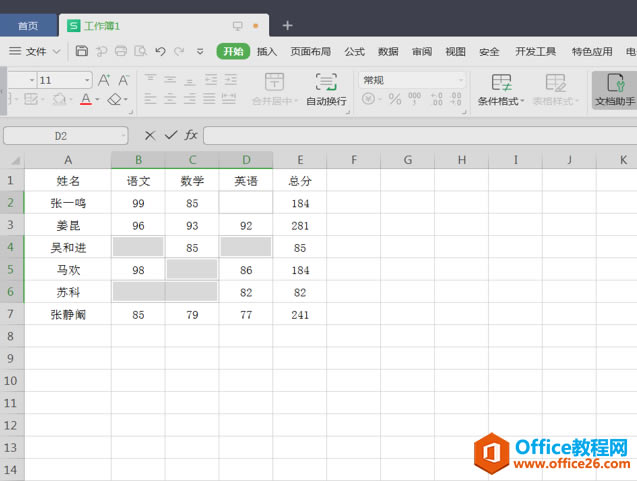Click the Print icon in quick toolbar

click(x=121, y=51)
